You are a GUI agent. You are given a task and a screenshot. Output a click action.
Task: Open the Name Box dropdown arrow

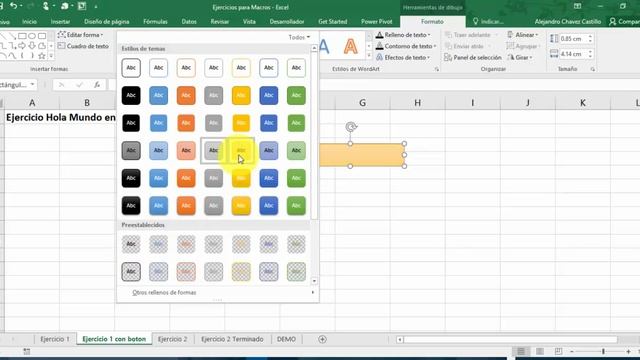click(x=32, y=85)
